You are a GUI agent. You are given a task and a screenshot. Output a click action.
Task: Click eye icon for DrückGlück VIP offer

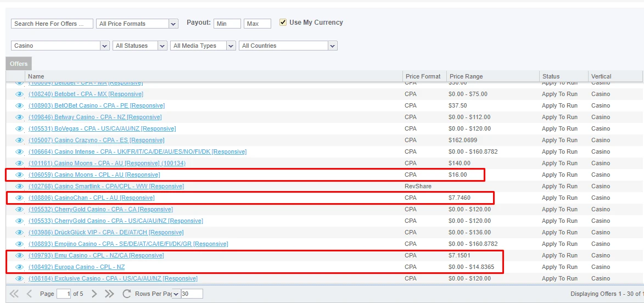click(x=19, y=232)
